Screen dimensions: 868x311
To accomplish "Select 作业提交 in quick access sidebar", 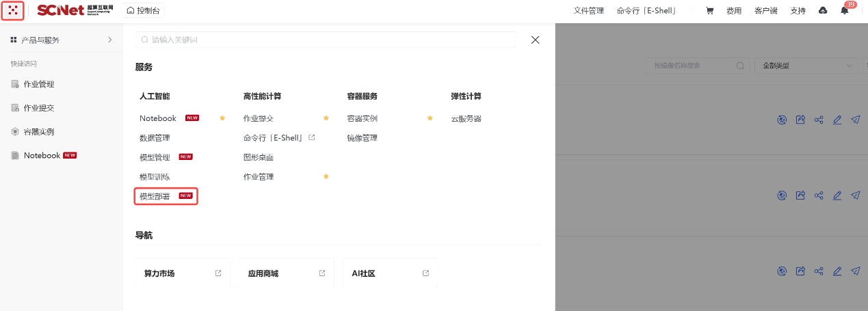I will [38, 108].
